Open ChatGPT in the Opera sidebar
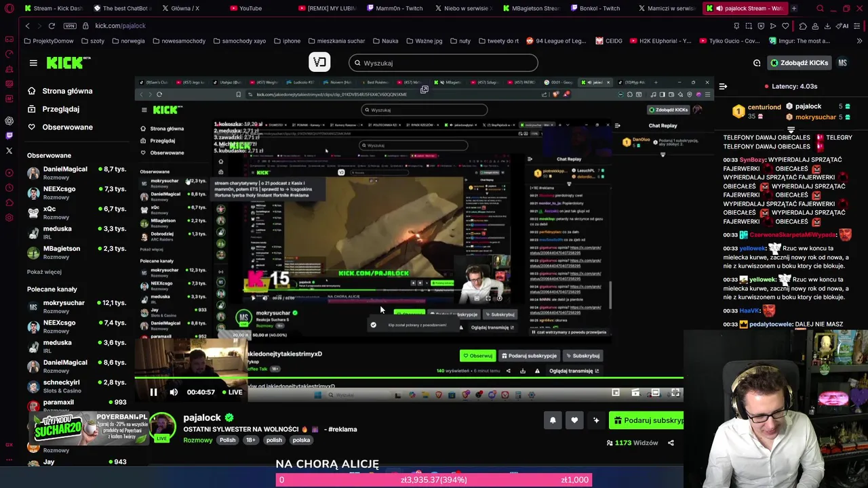 click(9, 121)
